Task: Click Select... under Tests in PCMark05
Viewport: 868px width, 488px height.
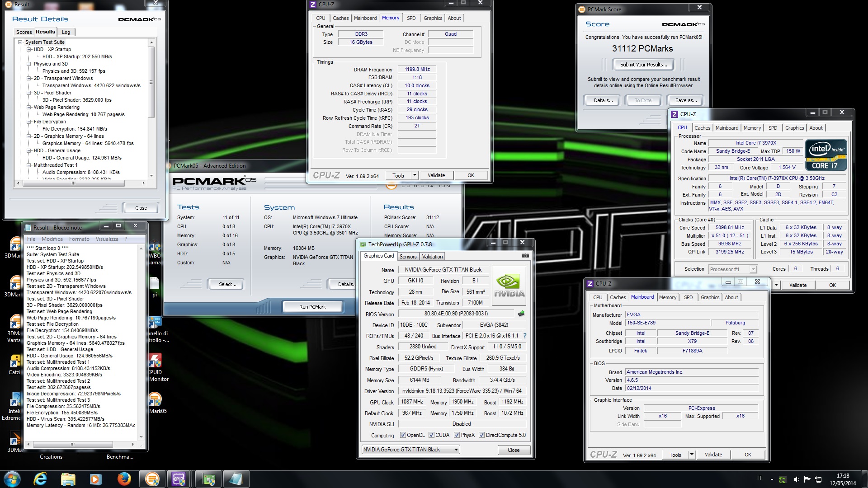Action: pos(227,284)
